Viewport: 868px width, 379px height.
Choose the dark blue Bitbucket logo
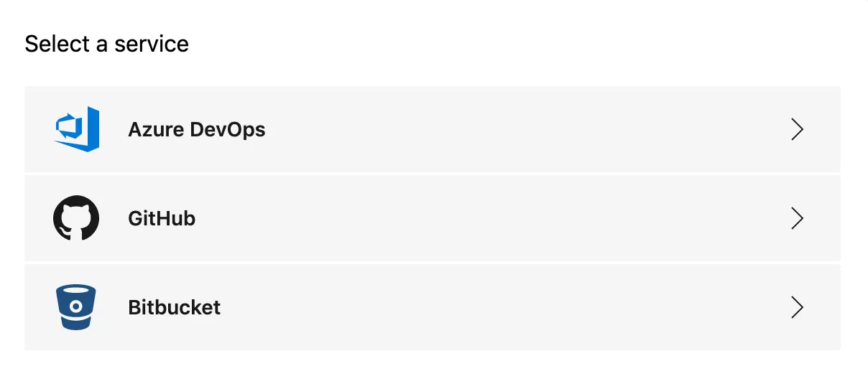[75, 307]
